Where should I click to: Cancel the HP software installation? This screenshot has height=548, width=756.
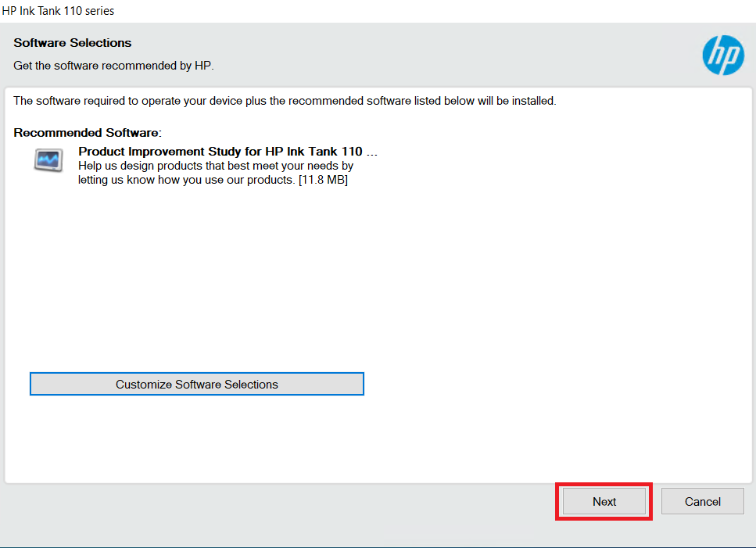703,501
